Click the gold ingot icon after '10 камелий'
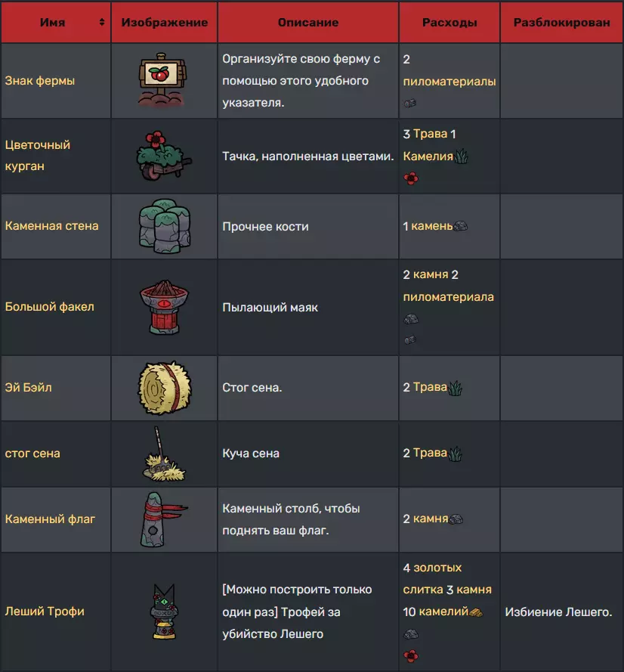The width and height of the screenshot is (624, 672). [x=476, y=612]
